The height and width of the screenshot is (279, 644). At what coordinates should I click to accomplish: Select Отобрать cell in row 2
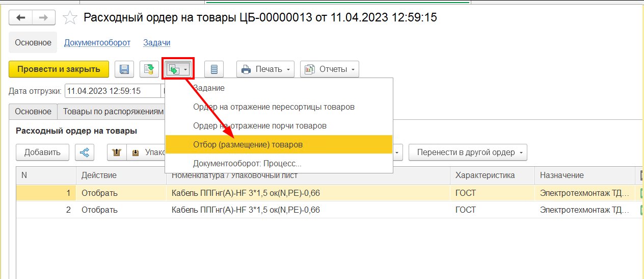click(121, 210)
